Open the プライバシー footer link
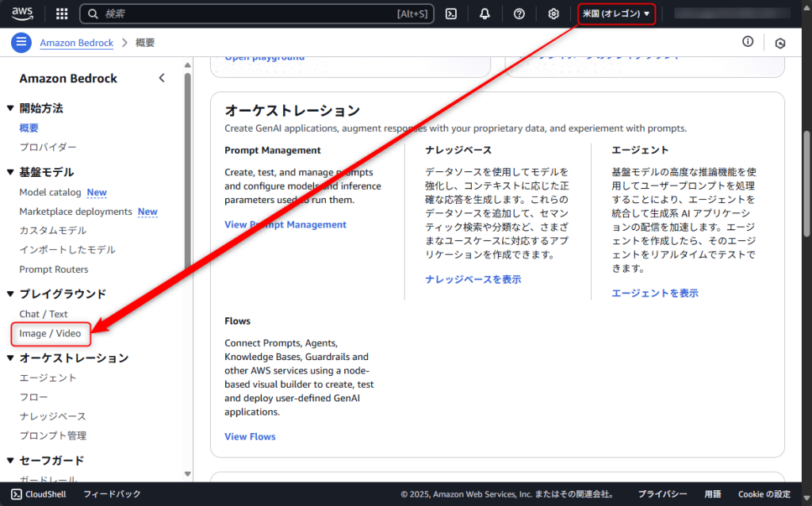 coord(662,494)
